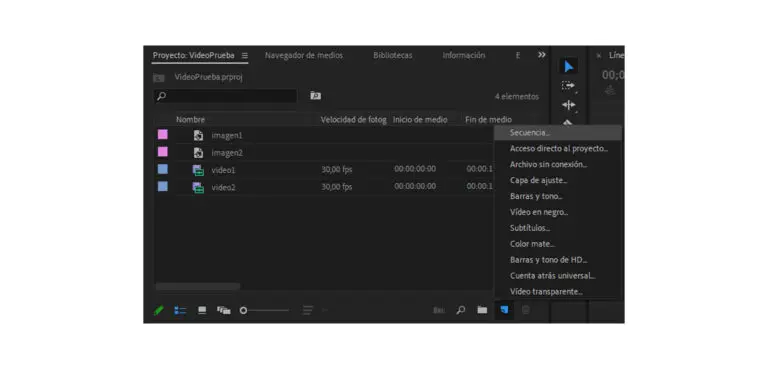Click the horizontal scrollbar of project list
Screen dimensions: 768x369
click(197, 287)
